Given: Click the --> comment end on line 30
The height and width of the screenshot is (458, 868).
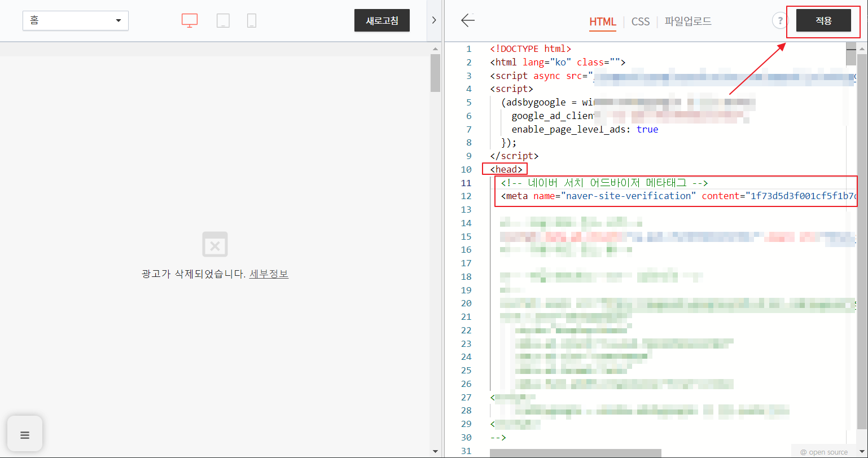Looking at the screenshot, I should 498,437.
